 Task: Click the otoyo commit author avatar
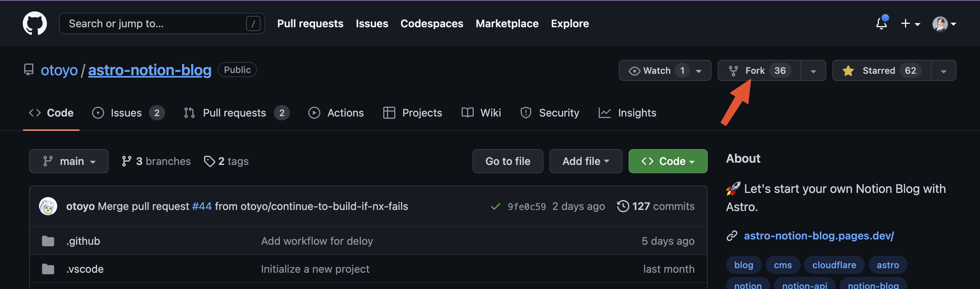48,207
